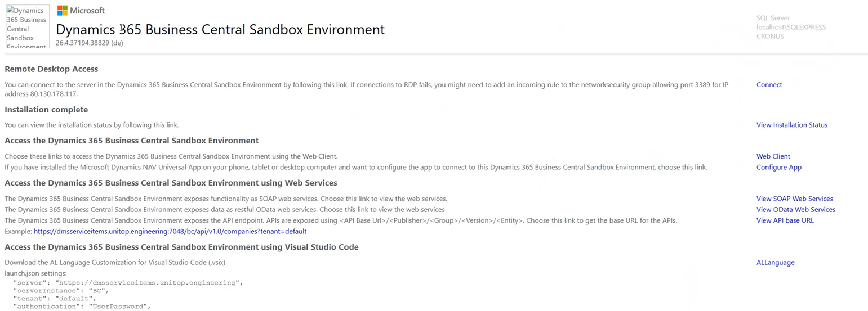This screenshot has height=311, width=868.
Task: Click the page title 'Dynamics 365 Business Central Sandbox Environment'
Action: (220, 29)
